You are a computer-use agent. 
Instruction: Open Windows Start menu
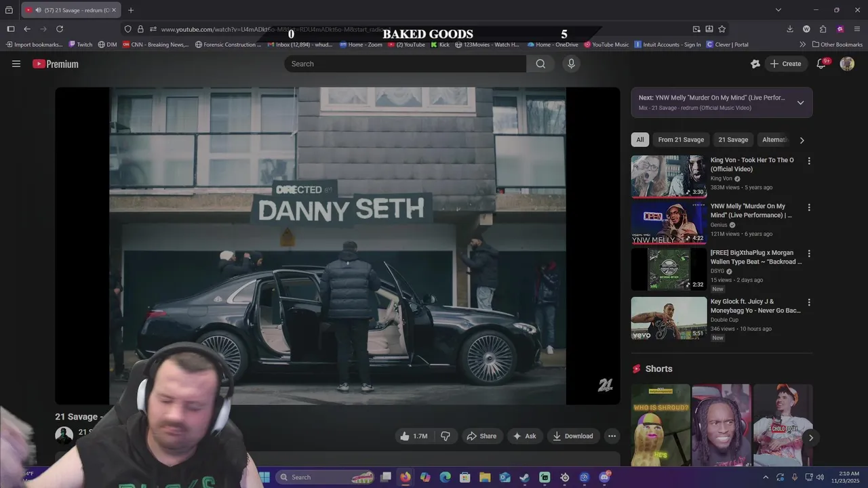264,477
